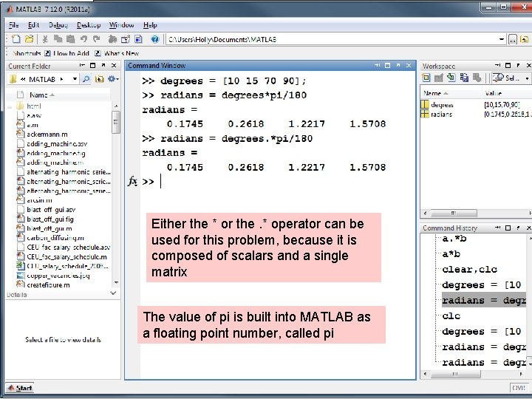This screenshot has height=399, width=532.
Task: Open the current folder path dropdown arrow
Action: click(502, 40)
